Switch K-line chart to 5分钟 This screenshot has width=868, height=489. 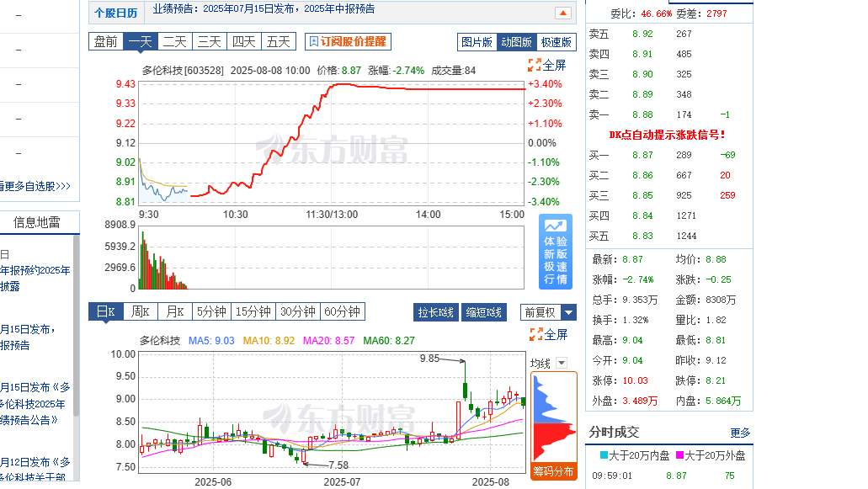point(211,311)
